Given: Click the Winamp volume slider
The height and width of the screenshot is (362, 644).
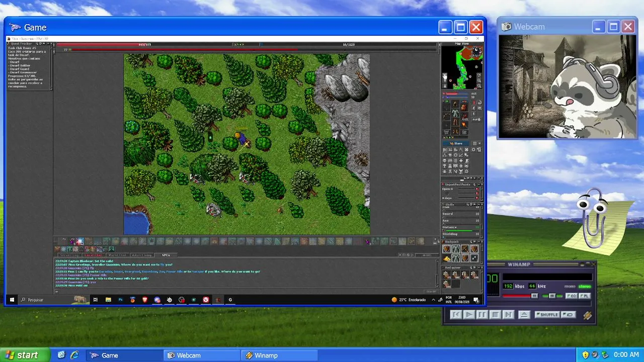Looking at the screenshot, I should 520,296.
